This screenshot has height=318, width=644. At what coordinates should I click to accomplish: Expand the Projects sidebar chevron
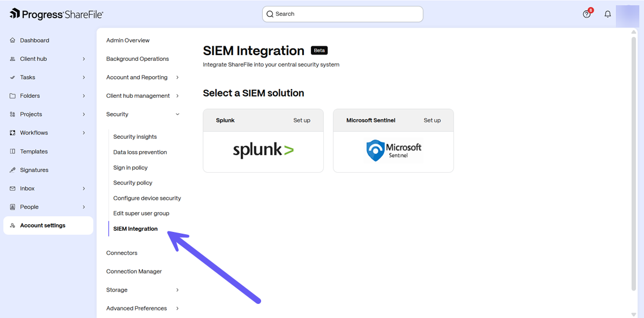(x=84, y=114)
